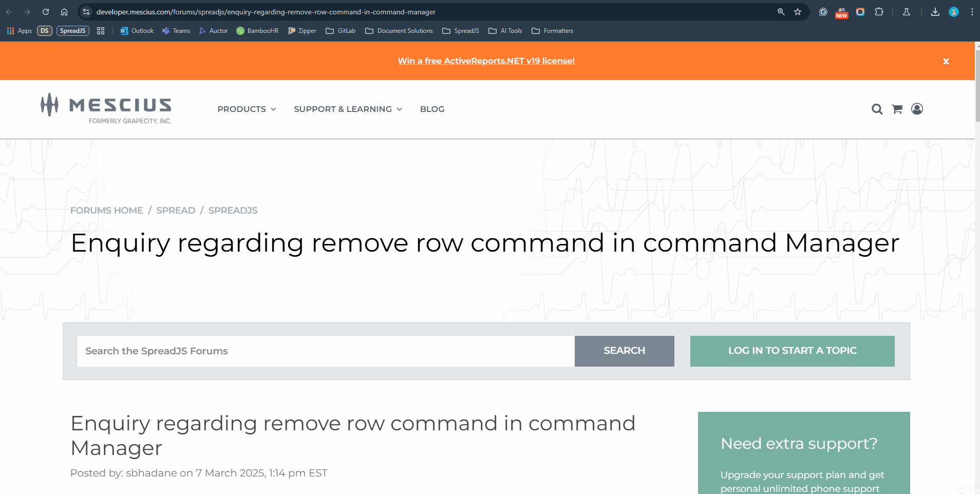The height and width of the screenshot is (494, 980).
Task: Open the DS bookmark
Action: (45, 31)
